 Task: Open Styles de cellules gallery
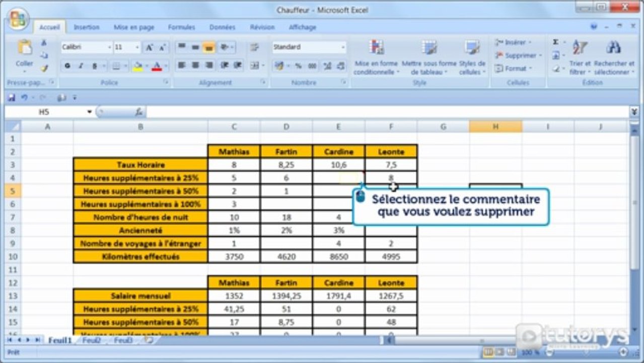(472, 57)
